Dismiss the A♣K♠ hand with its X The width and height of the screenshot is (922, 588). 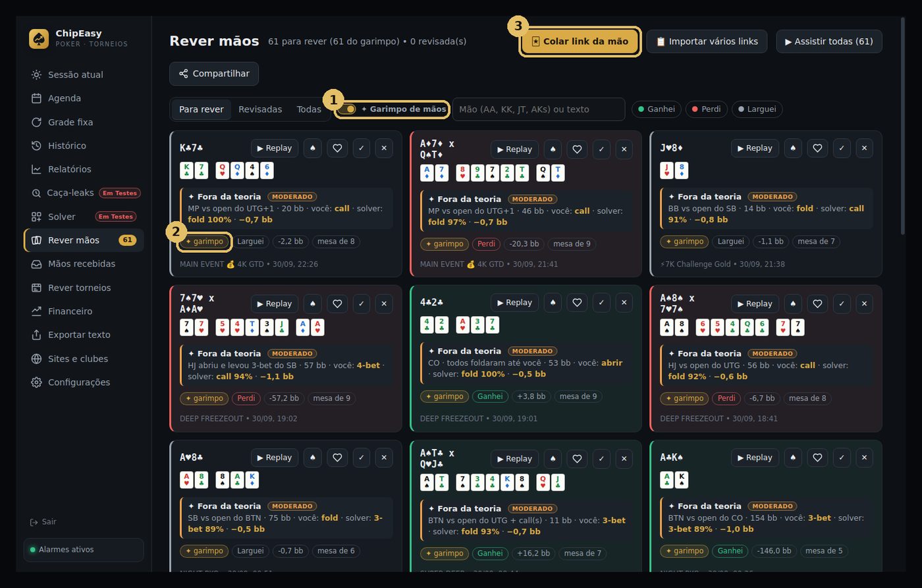(864, 458)
